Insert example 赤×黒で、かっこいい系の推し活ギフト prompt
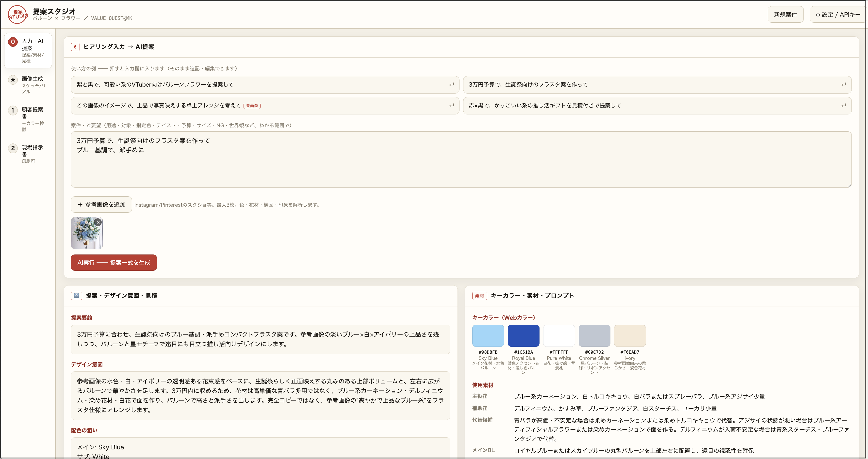Image resolution: width=868 pixels, height=459 pixels. click(x=657, y=106)
